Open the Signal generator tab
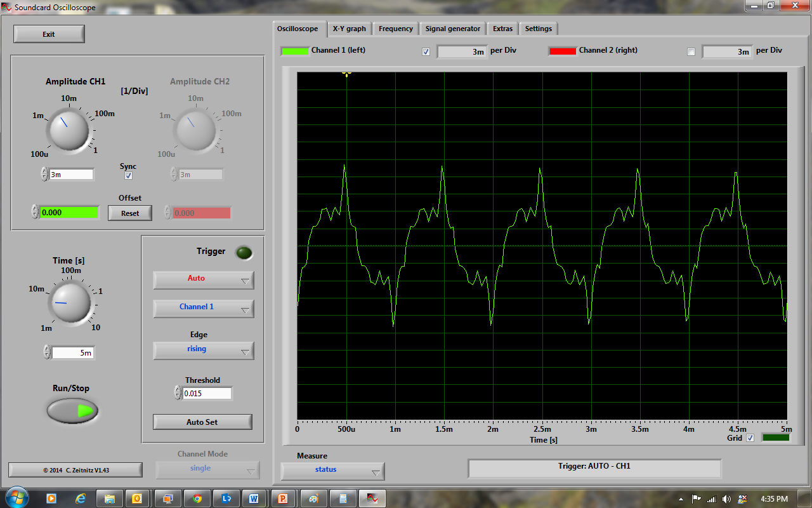The image size is (812, 508). [x=453, y=29]
